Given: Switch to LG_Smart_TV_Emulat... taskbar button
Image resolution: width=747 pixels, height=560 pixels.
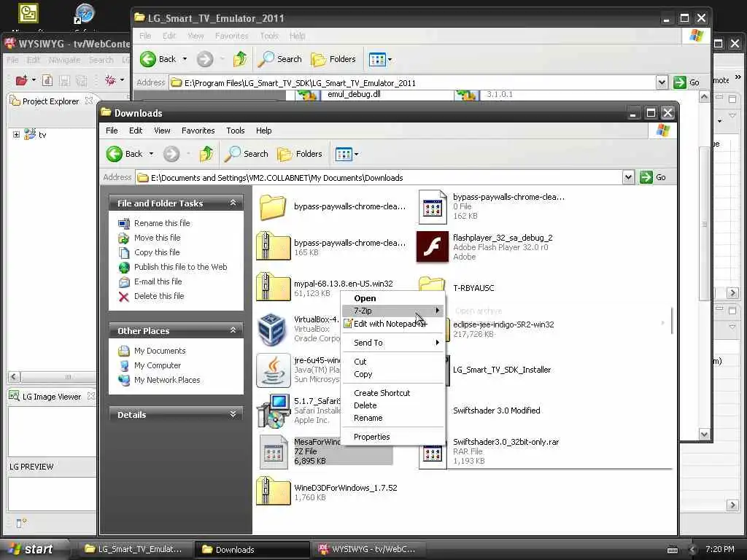Looking at the screenshot, I should click(134, 549).
